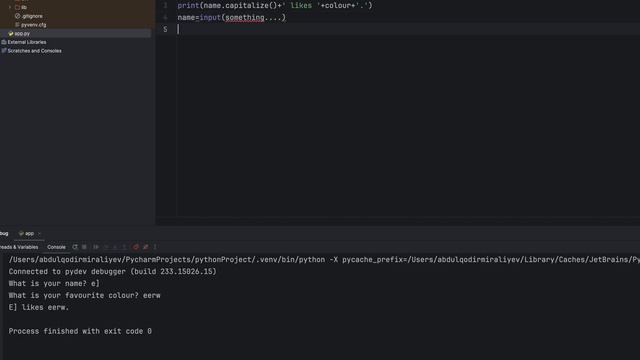
Task: Click the Scratches and Consoles icon
Action: (4, 51)
